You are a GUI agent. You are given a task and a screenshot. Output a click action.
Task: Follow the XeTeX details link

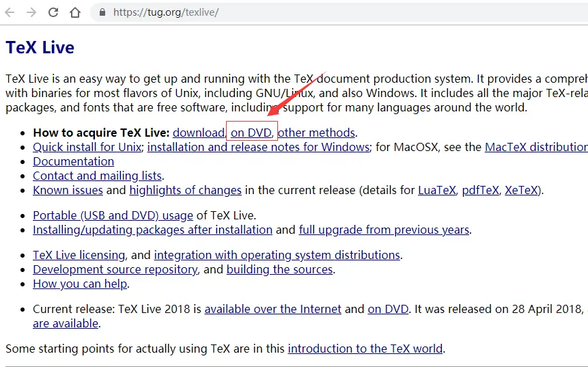point(521,190)
